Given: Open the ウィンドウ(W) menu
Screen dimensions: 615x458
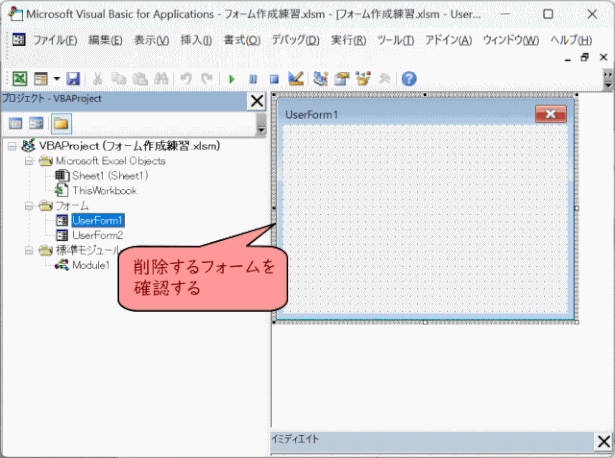Looking at the screenshot, I should tap(511, 40).
